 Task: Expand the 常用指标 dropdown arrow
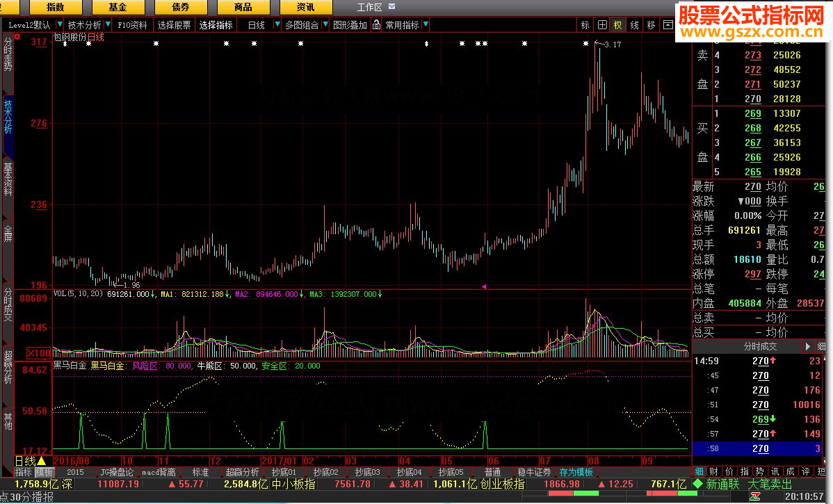coord(426,25)
